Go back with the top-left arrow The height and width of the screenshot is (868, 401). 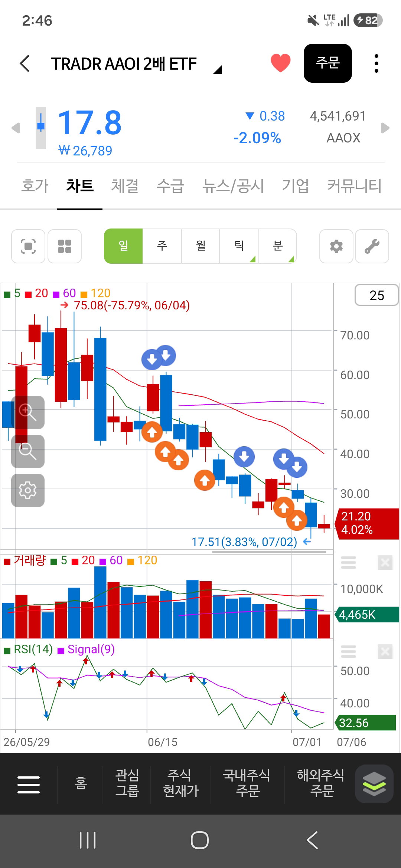pyautogui.click(x=25, y=63)
